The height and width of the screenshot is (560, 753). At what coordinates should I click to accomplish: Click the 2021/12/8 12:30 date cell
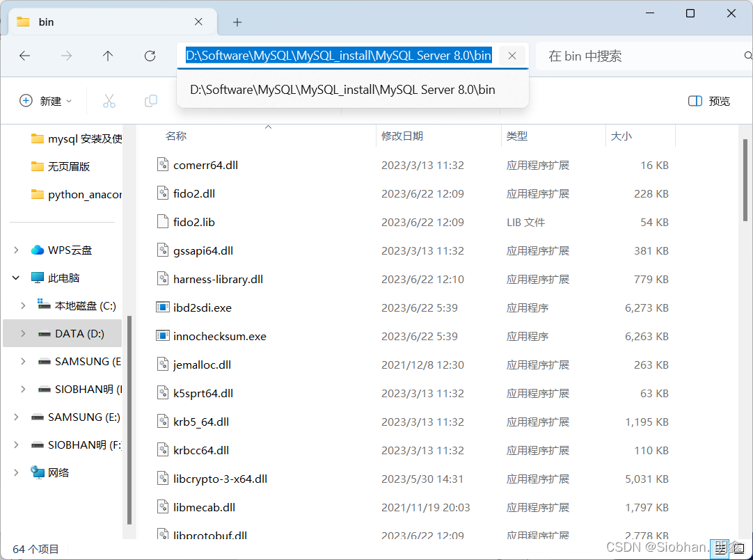tap(422, 365)
